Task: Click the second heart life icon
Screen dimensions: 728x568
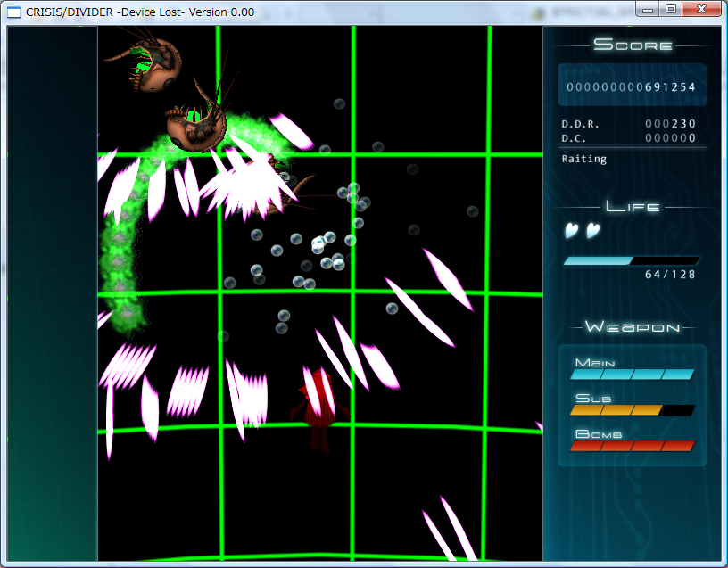Action: pos(592,231)
